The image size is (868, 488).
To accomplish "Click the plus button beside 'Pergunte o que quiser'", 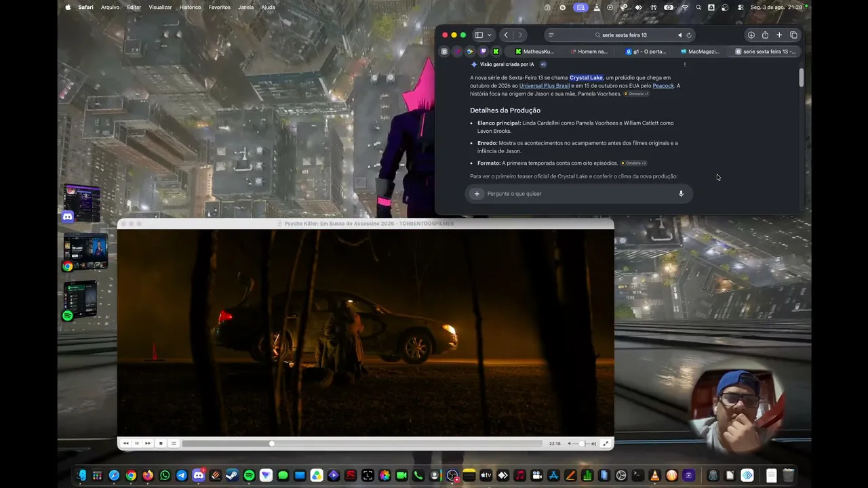I will click(477, 194).
